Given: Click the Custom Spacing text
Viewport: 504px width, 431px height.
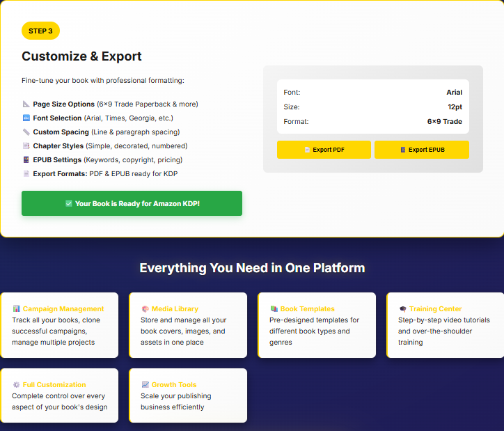Looking at the screenshot, I should click(61, 132).
